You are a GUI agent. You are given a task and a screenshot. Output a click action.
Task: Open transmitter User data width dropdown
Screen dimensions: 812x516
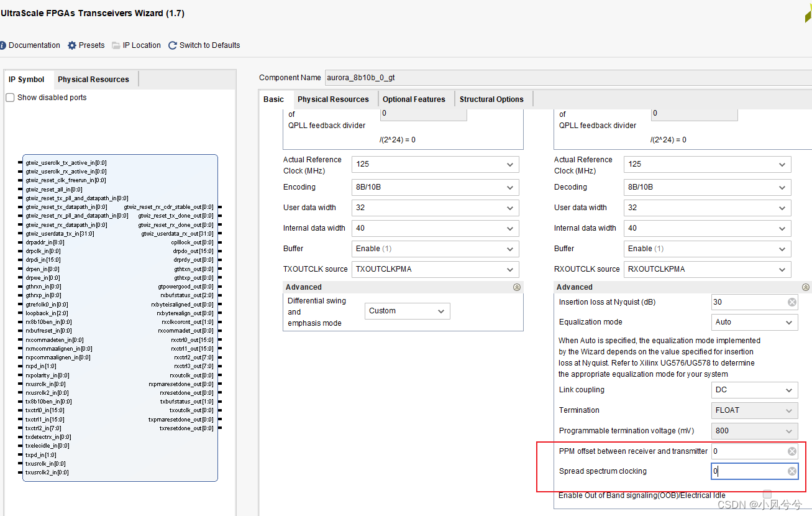[x=436, y=208]
